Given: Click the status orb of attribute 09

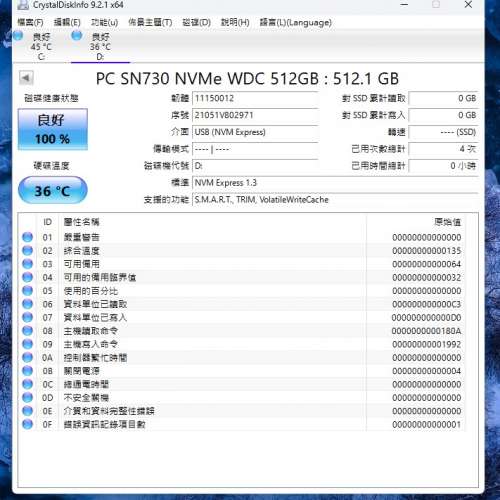Looking at the screenshot, I should coord(28,344).
